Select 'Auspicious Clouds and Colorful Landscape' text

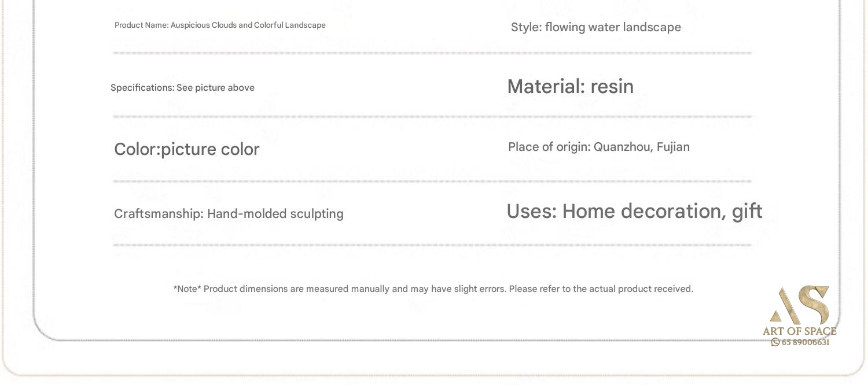tap(248, 25)
